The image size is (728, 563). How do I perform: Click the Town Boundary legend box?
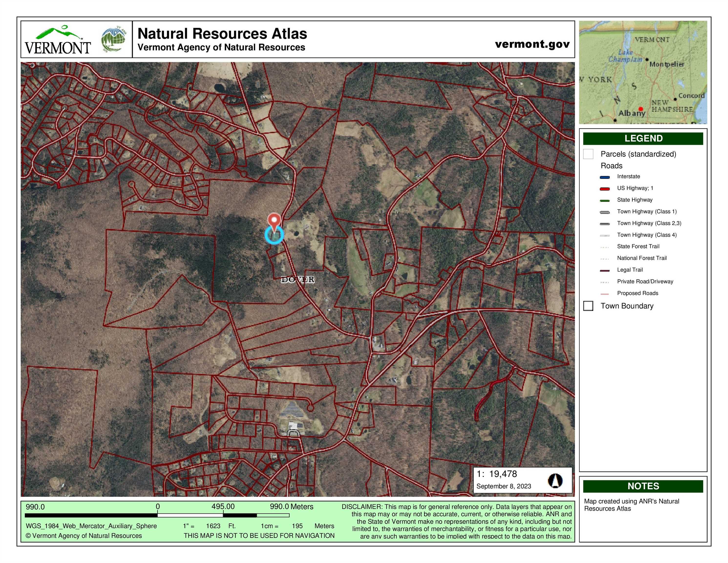click(588, 306)
